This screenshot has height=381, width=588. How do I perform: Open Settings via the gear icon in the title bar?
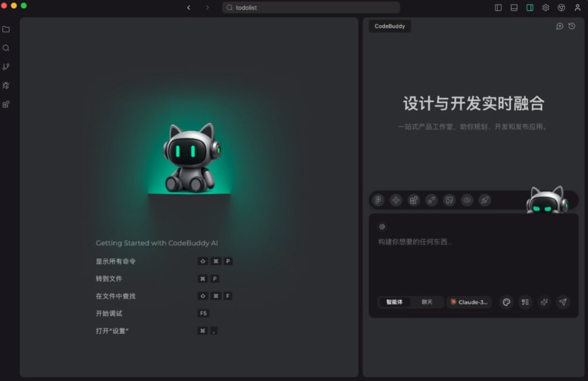[544, 7]
